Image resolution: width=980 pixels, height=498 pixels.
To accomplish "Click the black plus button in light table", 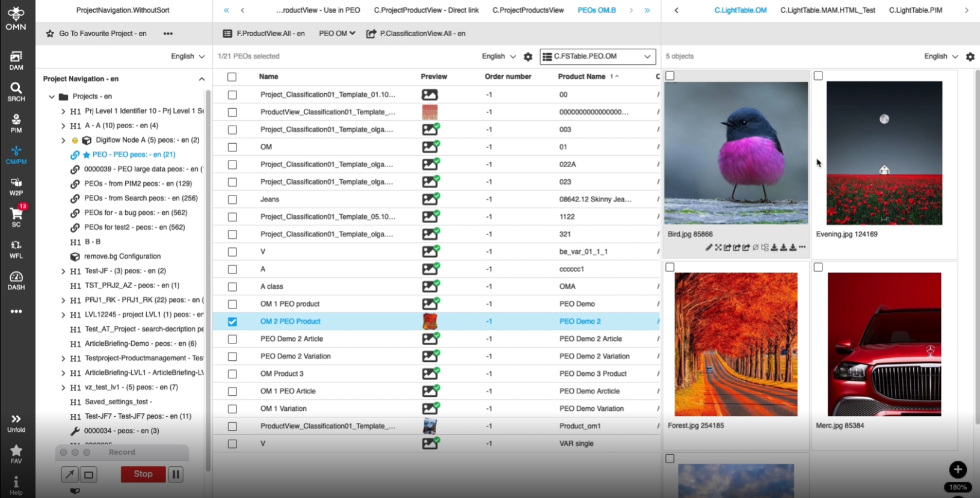I will point(957,470).
